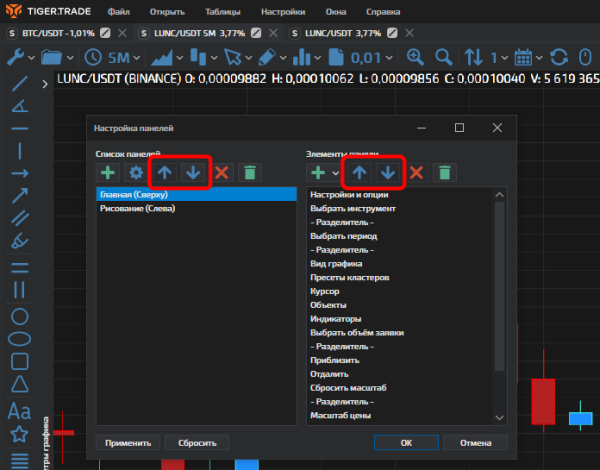Click trash icon in panel list toolbar

(249, 172)
